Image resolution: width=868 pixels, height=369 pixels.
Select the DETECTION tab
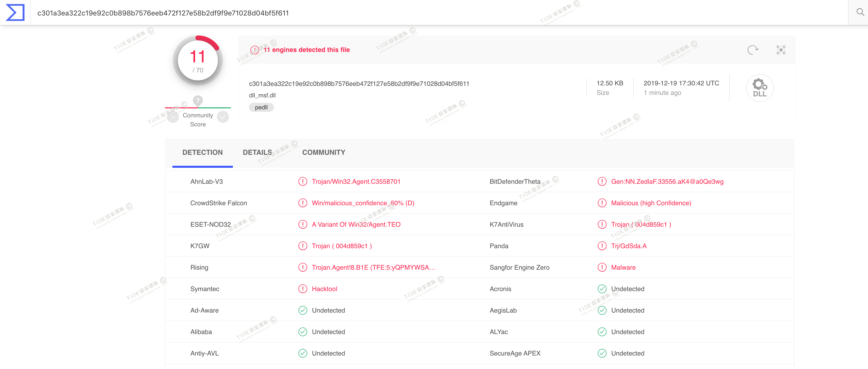coord(202,153)
